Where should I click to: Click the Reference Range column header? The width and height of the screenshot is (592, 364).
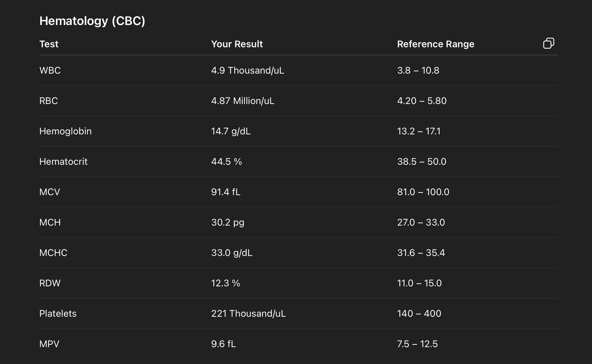click(x=436, y=44)
